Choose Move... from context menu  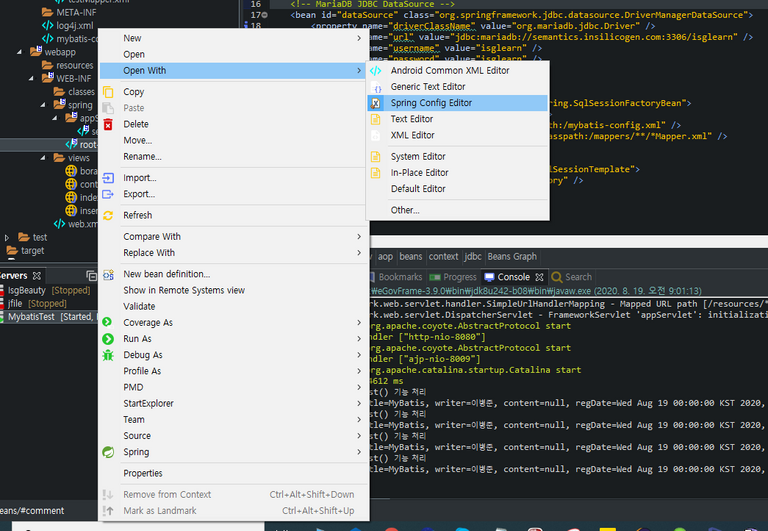234,141
